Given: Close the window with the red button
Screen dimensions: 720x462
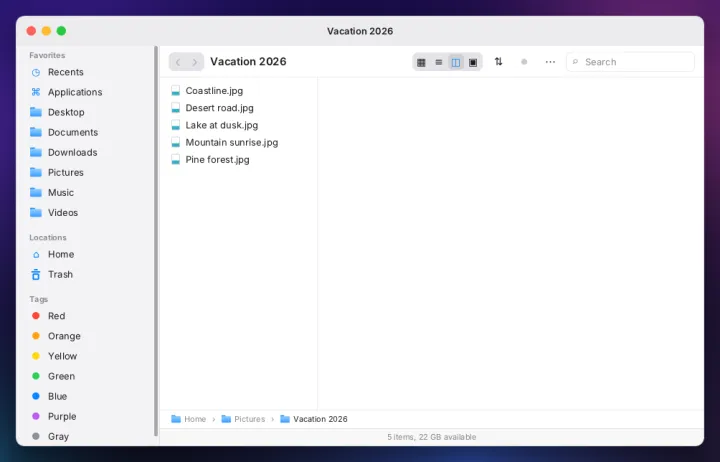Looking at the screenshot, I should [31, 31].
